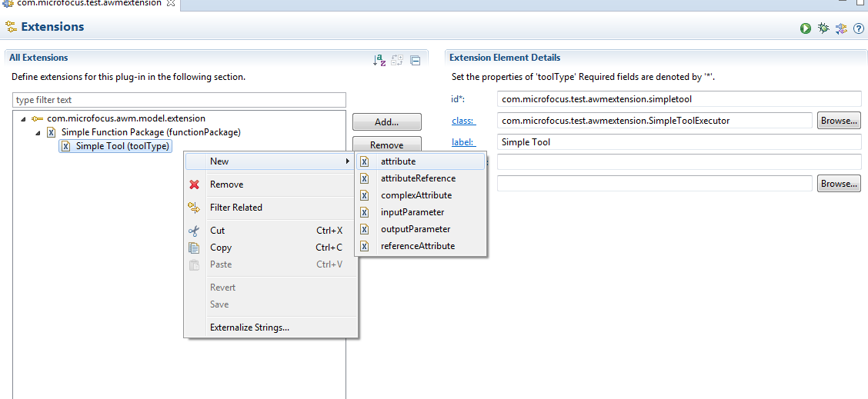Collapse the Simple Function Package node

[36, 133]
